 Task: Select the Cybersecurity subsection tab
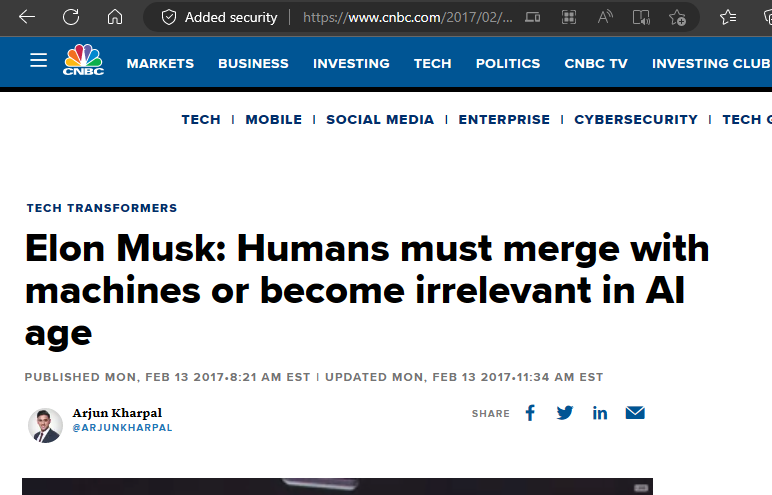click(636, 119)
